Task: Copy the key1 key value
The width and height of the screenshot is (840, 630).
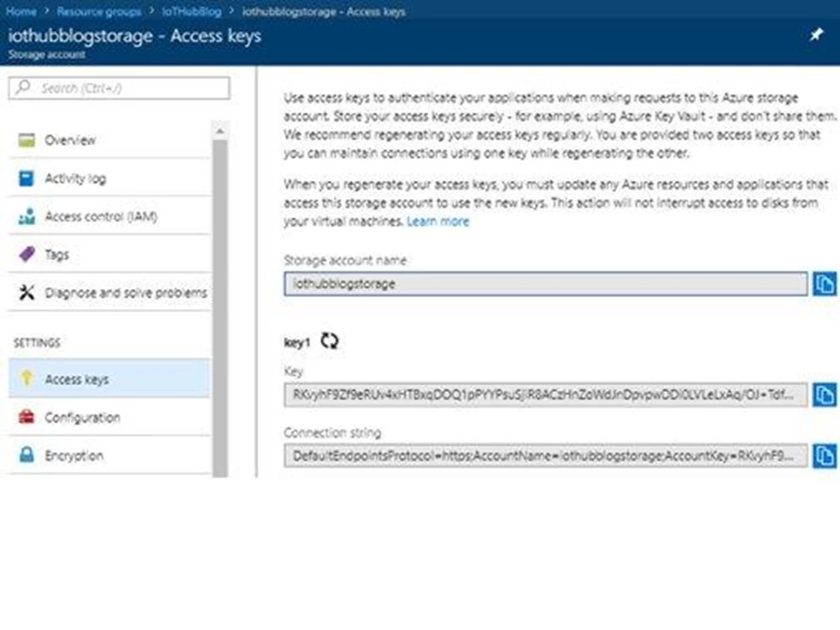Action: click(x=824, y=394)
